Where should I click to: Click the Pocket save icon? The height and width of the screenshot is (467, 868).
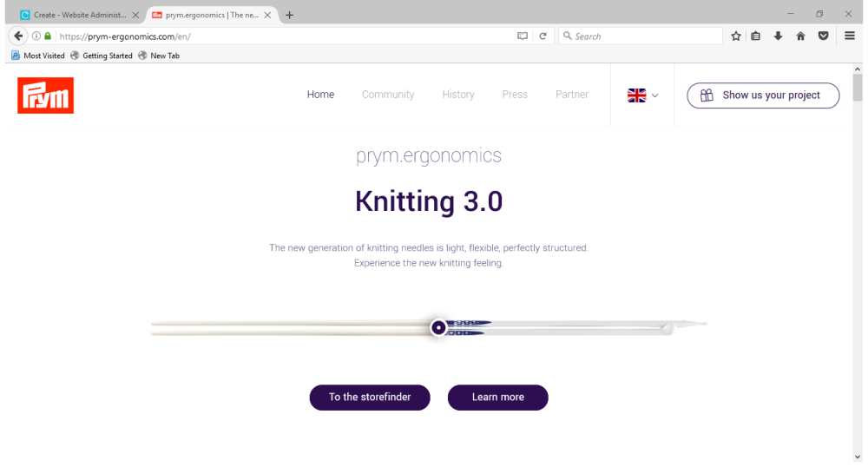tap(823, 36)
